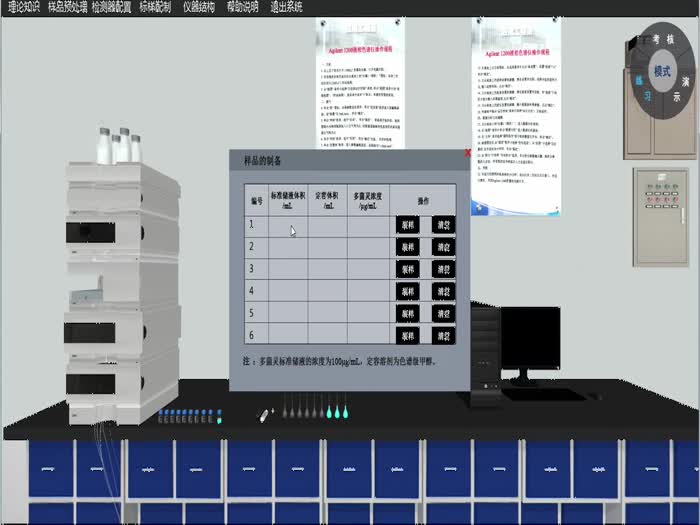Select the 标样配制 menu item
Viewport: 700px width, 525px height.
coord(156,7)
